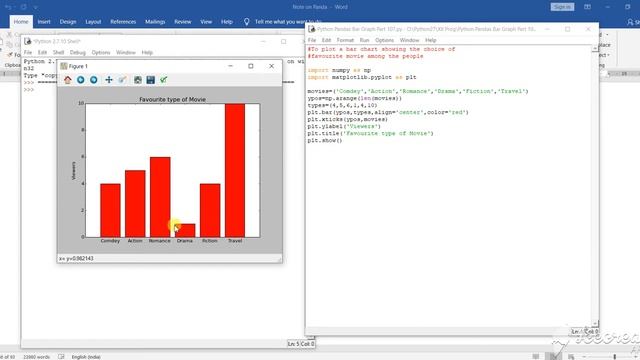Open Window menu in the editor window

coord(409,40)
